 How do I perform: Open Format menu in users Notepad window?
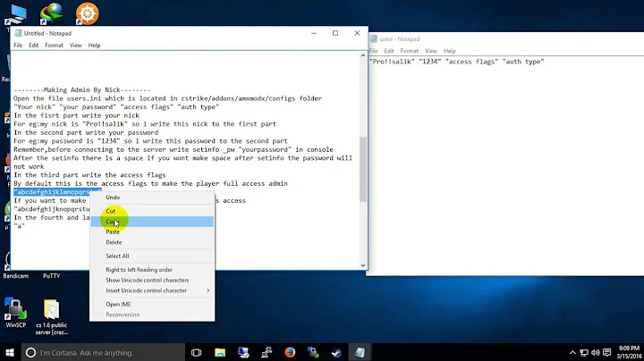pyautogui.click(x=410, y=51)
